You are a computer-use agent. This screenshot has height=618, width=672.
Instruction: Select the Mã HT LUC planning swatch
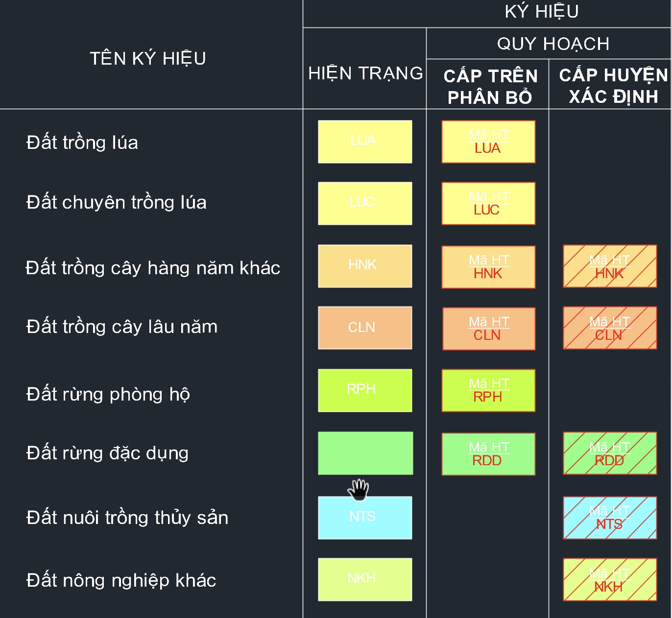488,203
